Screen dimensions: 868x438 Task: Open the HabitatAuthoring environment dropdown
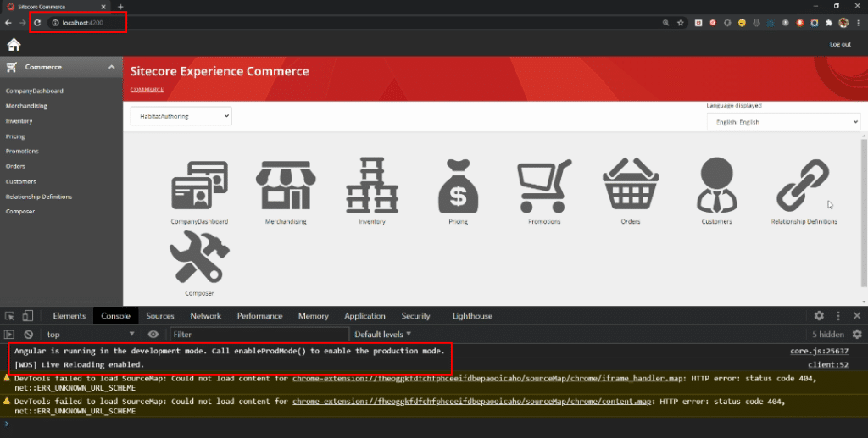pos(181,116)
